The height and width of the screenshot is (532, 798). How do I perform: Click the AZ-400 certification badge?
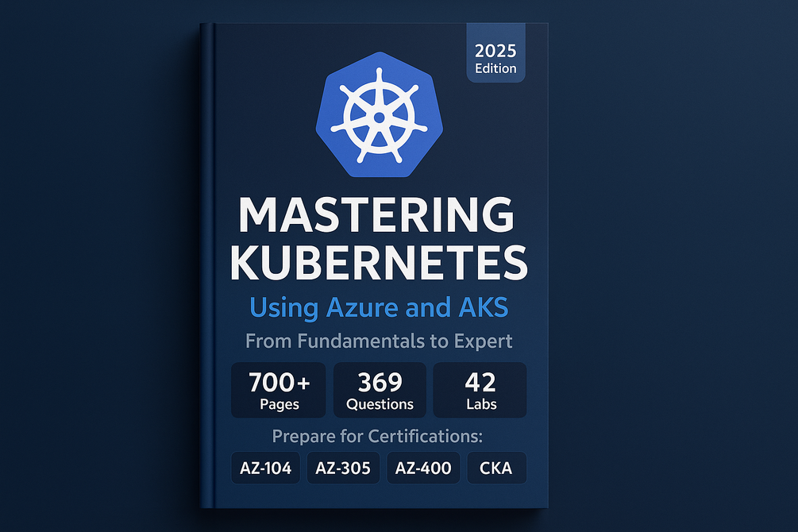click(423, 468)
